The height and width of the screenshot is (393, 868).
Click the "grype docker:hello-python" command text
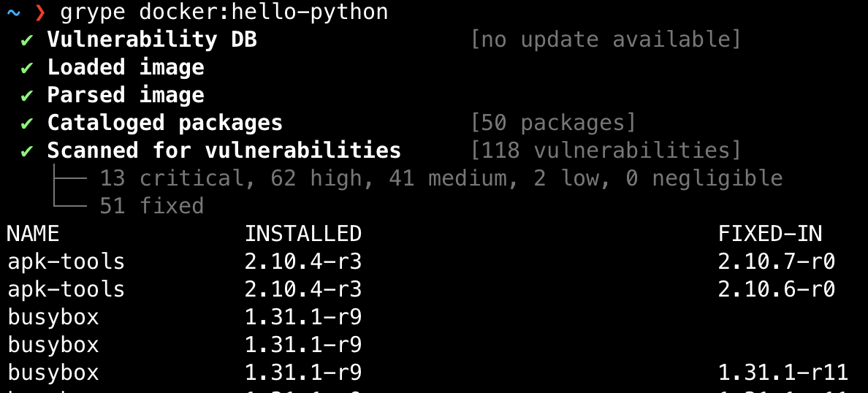point(224,12)
